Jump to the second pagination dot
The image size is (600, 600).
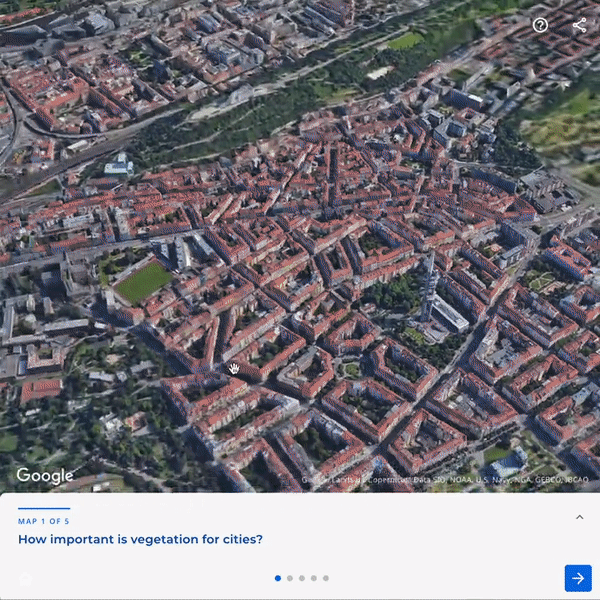click(290, 578)
